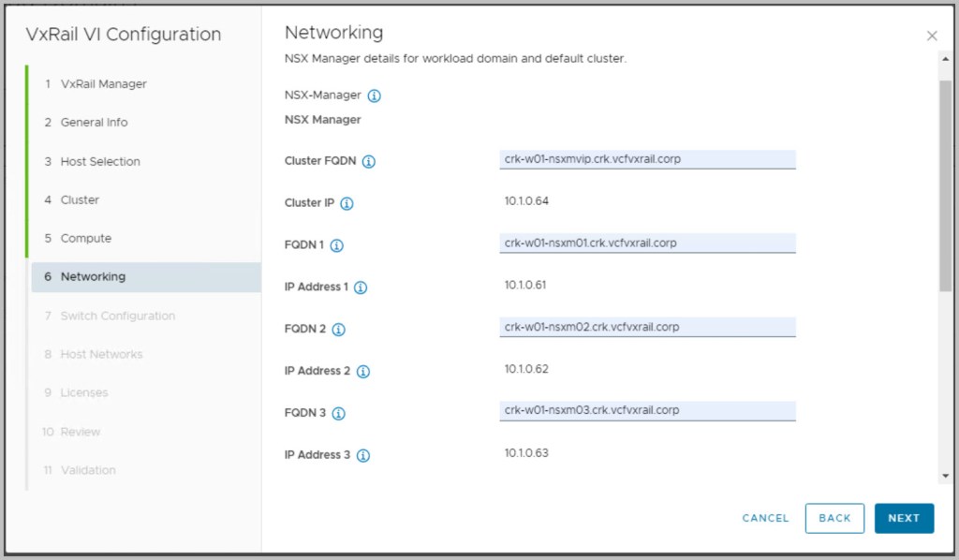The image size is (959, 560).
Task: Click the info icon beside IP Address 2
Action: [x=363, y=372]
